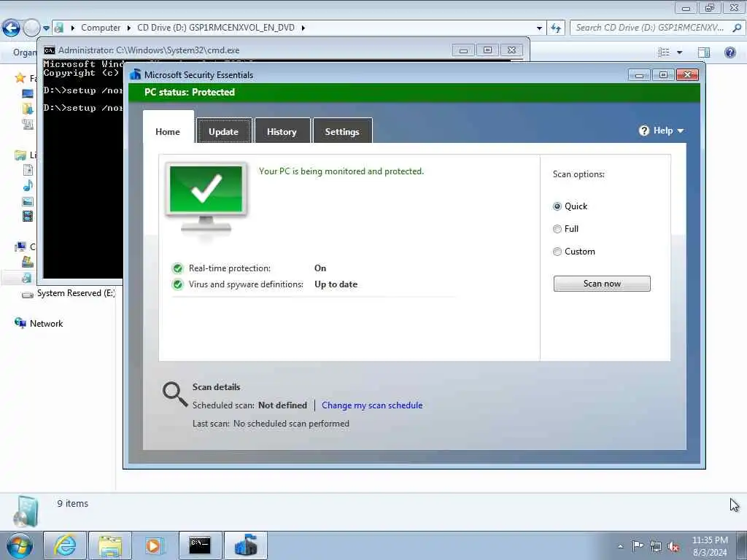This screenshot has height=560, width=747.
Task: Click Change my scan schedule link
Action: pos(372,405)
